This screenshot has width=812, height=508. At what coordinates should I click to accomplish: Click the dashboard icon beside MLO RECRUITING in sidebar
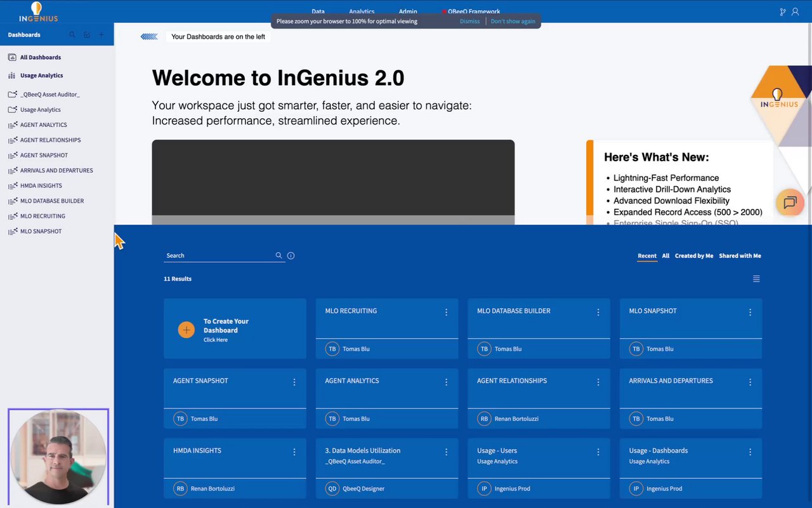coord(12,216)
